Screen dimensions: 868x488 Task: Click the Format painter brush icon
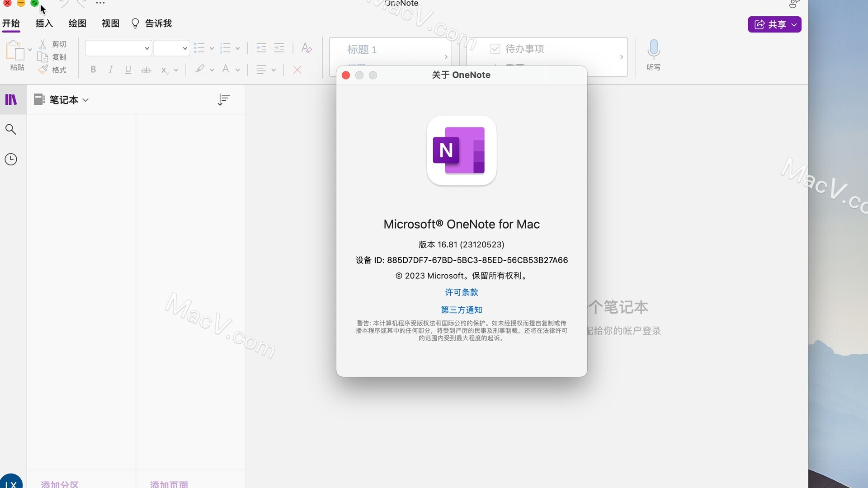coord(42,70)
